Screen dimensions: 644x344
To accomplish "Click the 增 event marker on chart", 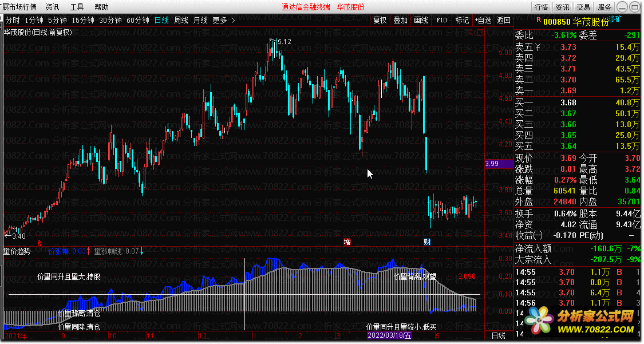I will [347, 242].
